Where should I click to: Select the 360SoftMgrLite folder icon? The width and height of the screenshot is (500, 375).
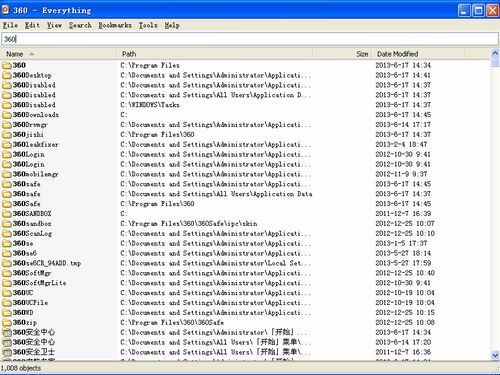point(7,283)
